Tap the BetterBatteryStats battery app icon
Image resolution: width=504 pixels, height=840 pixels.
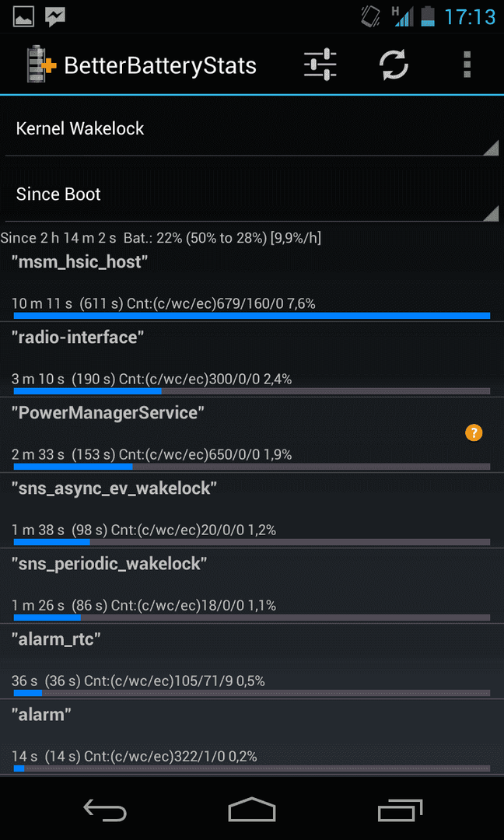coord(42,65)
